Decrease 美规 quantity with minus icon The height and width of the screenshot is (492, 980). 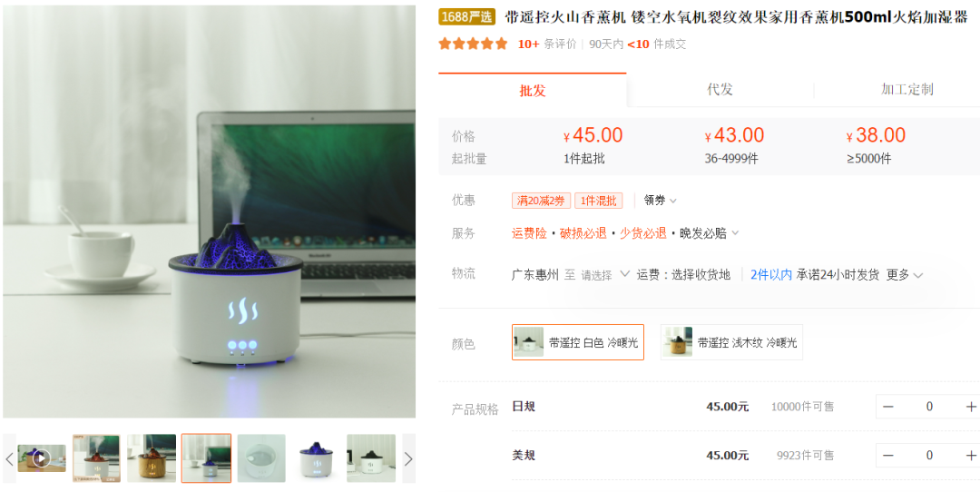[887, 455]
